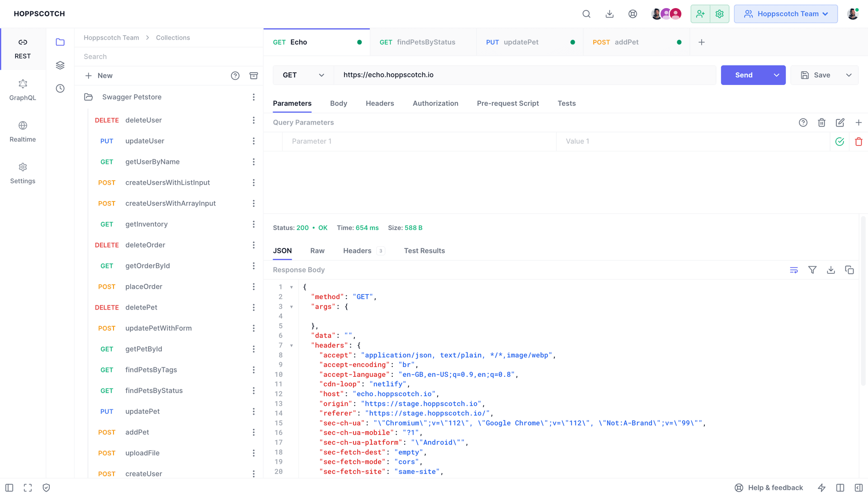Collapse args object fold arrow
The width and height of the screenshot is (868, 497).
(292, 307)
